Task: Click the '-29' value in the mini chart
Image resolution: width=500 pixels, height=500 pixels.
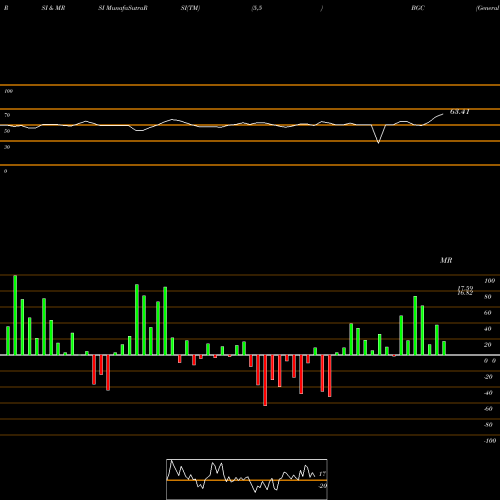Action: [322, 486]
